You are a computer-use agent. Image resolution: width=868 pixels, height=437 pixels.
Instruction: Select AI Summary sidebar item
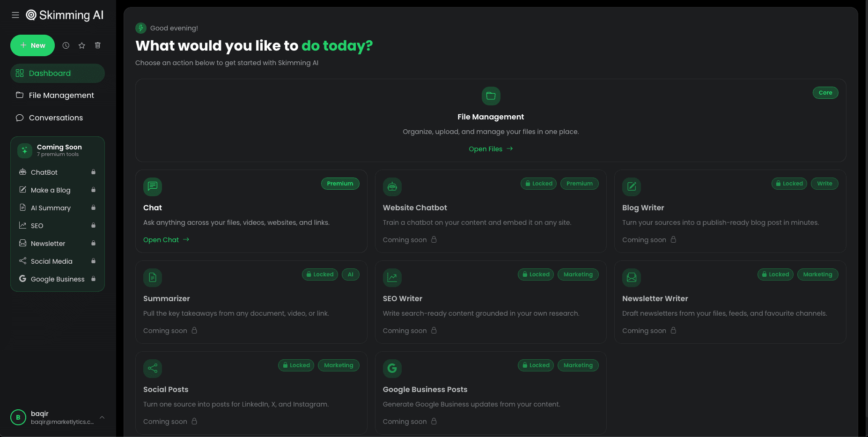pyautogui.click(x=57, y=207)
